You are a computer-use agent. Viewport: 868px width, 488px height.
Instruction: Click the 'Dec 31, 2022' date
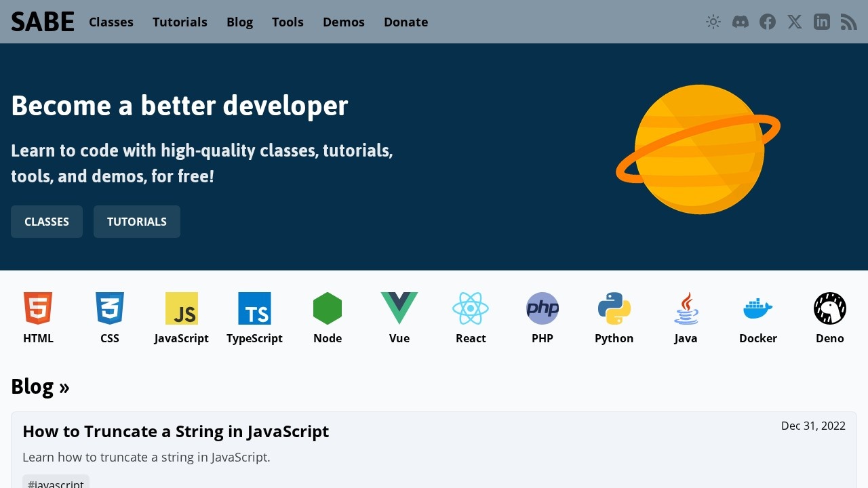[x=813, y=426]
